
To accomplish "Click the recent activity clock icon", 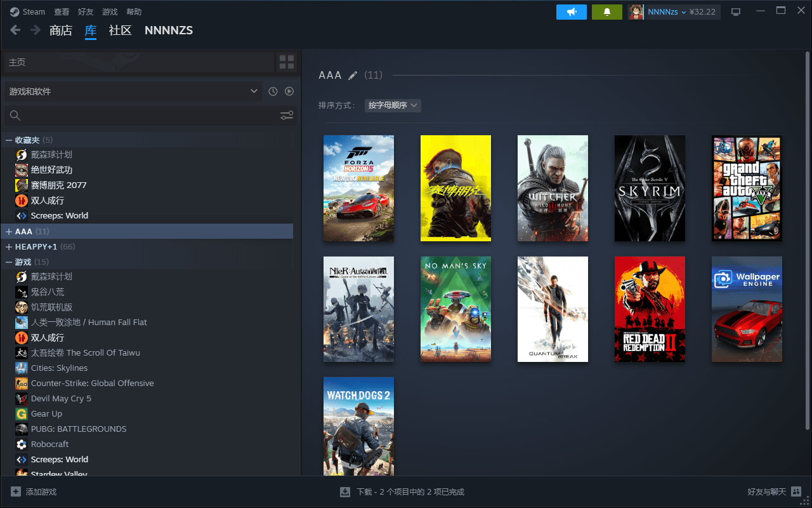I will 273,91.
